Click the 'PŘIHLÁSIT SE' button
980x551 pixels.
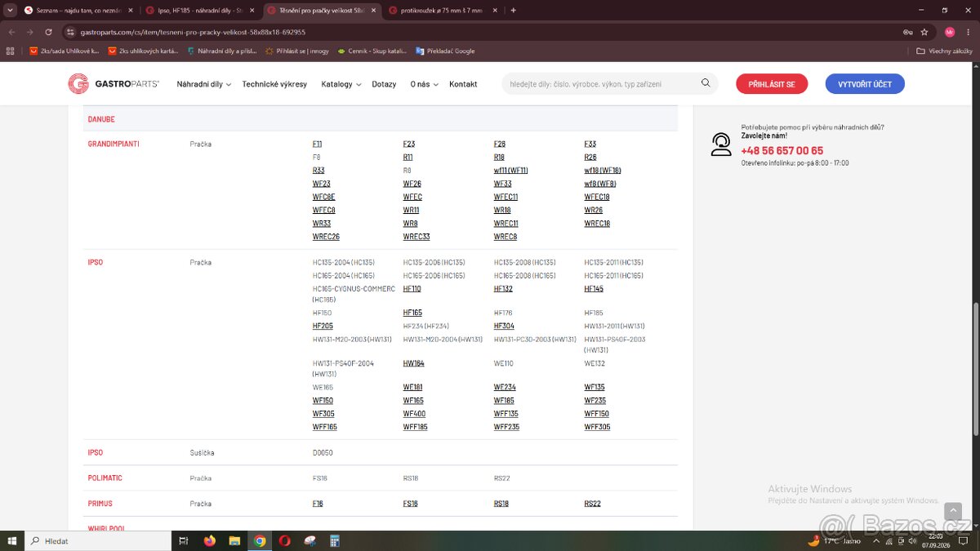click(772, 84)
